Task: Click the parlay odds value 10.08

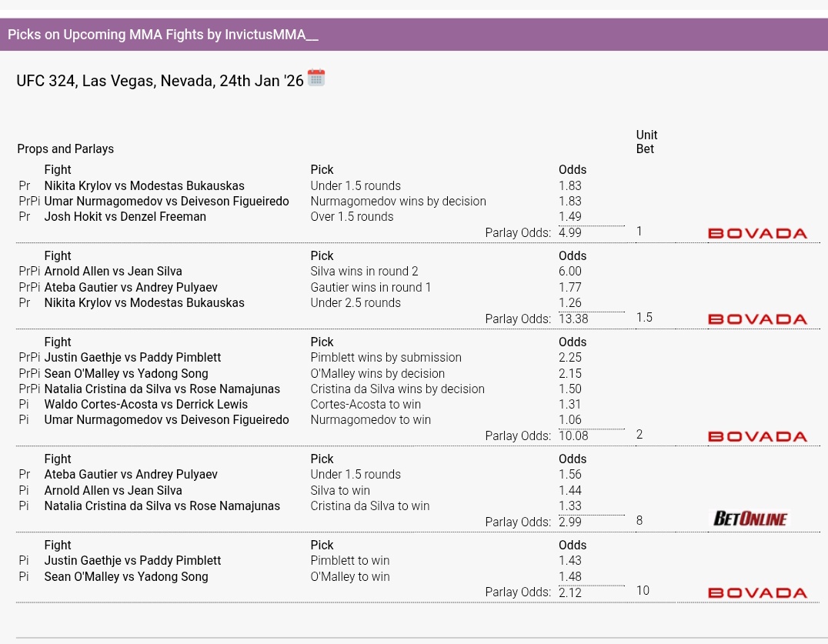Action: 573,436
